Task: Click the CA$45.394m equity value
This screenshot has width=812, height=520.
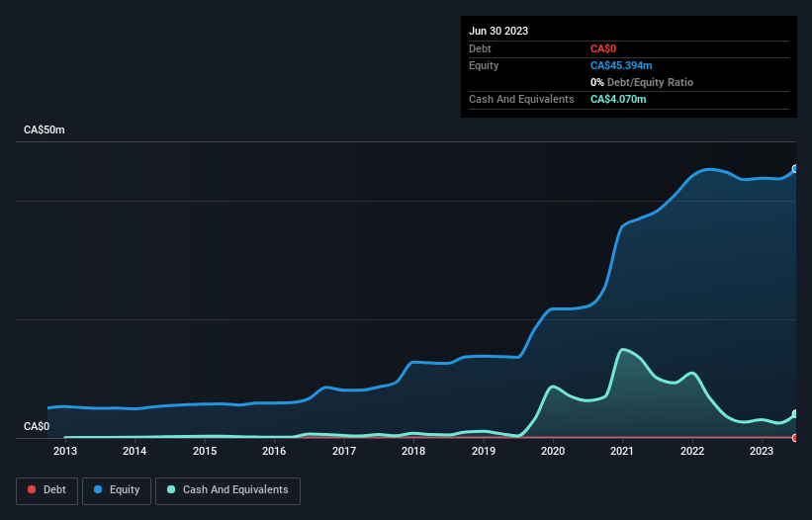Action: 621,65
